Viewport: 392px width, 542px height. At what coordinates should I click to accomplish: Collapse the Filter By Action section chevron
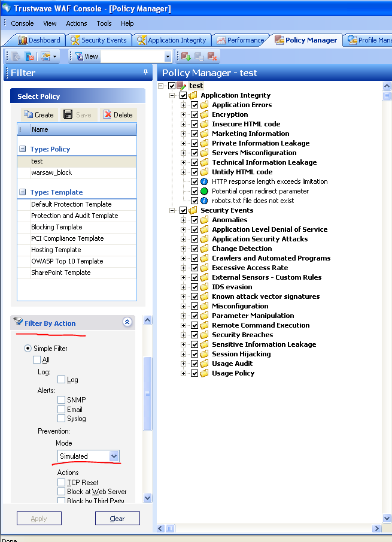point(127,322)
